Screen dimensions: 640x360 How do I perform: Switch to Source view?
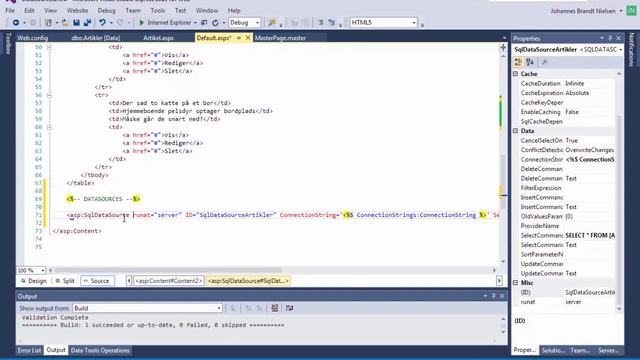click(97, 281)
